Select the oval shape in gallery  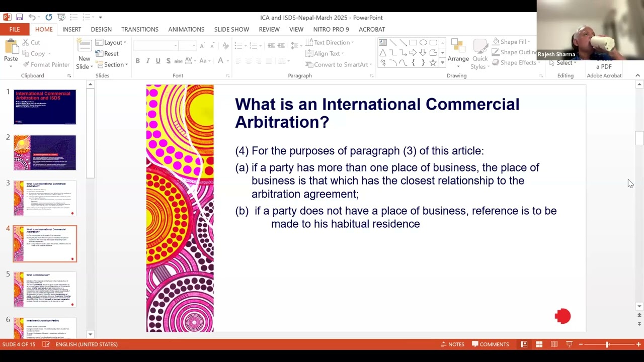click(423, 43)
